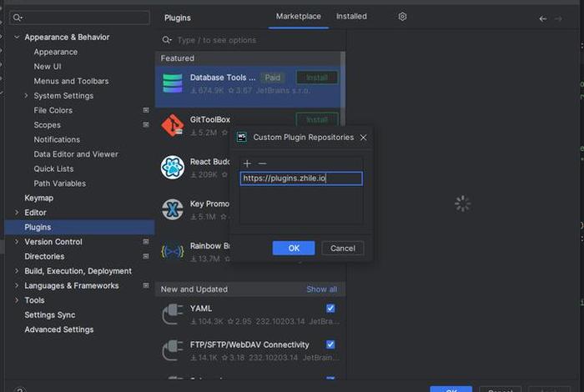This screenshot has width=584, height=392.
Task: Open Data Editor and Viewer settings
Action: 76,154
